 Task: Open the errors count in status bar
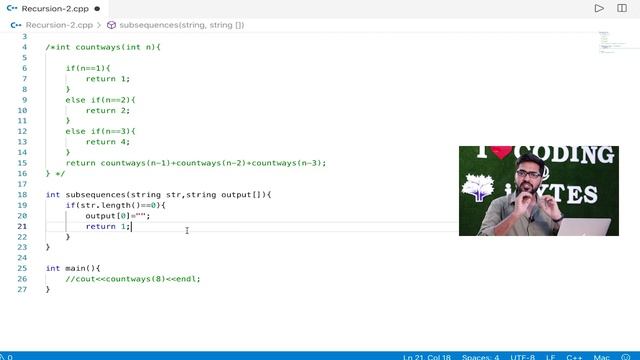pos(7,357)
